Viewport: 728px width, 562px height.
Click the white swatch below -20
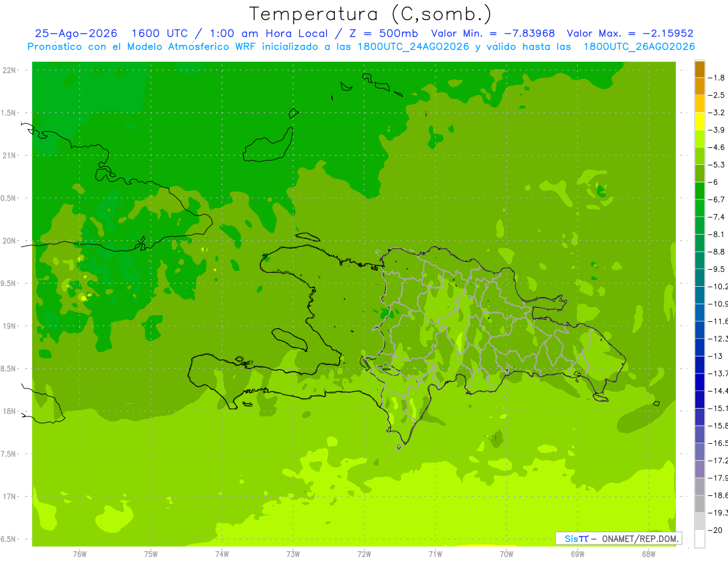(x=699, y=538)
